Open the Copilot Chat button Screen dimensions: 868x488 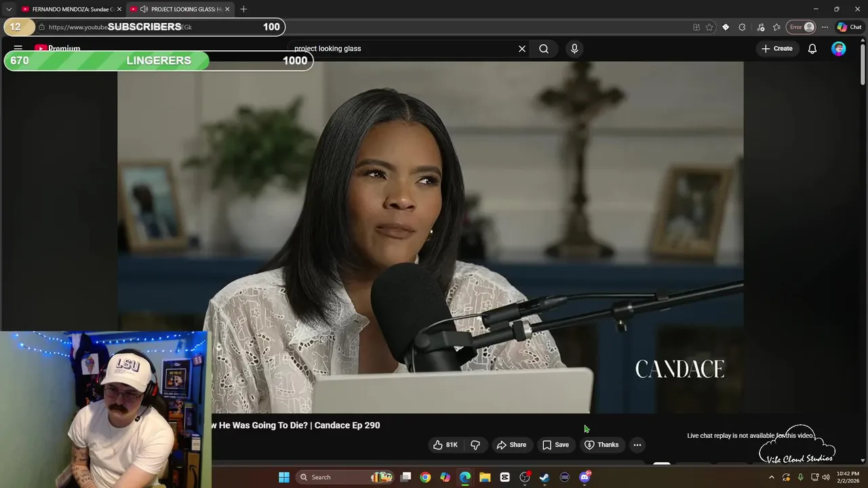[850, 27]
